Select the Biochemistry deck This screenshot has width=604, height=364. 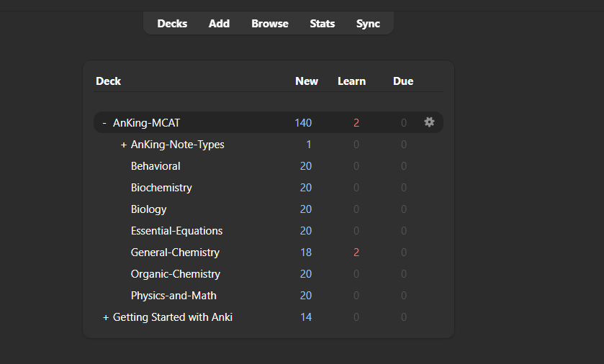(161, 188)
